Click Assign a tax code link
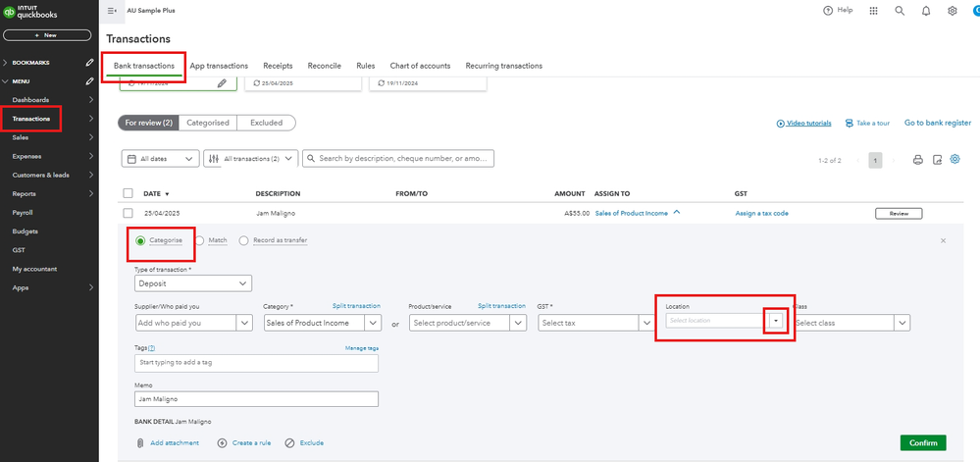 coord(762,213)
